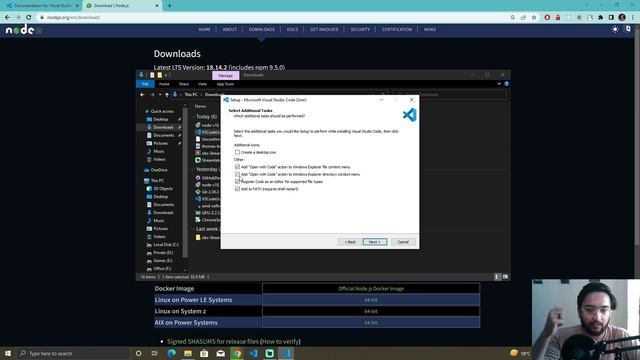Select pinned Downloads under Quick access
The image size is (640, 360).
click(x=163, y=127)
